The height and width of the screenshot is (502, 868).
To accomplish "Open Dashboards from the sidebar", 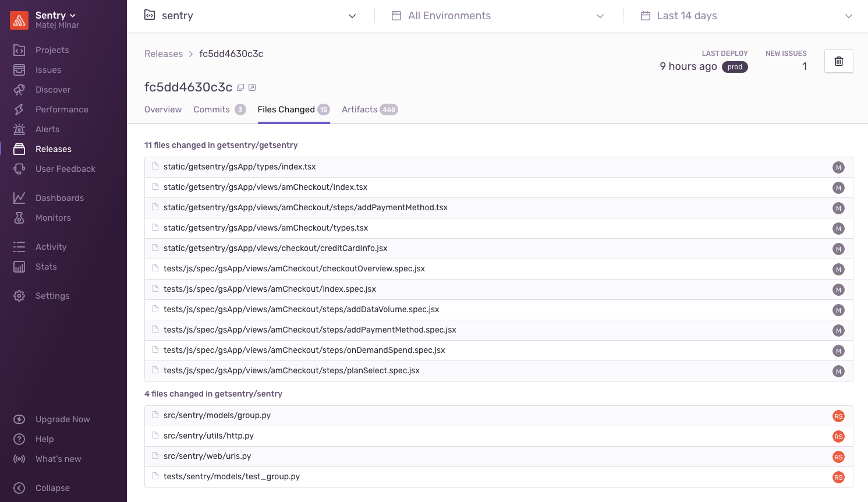I will [x=59, y=198].
